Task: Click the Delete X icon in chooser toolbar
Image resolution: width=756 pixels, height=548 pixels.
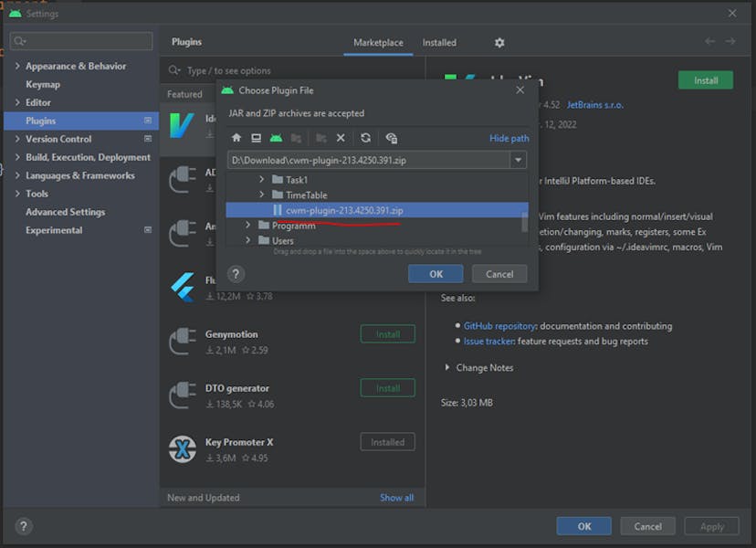Action: tap(341, 138)
